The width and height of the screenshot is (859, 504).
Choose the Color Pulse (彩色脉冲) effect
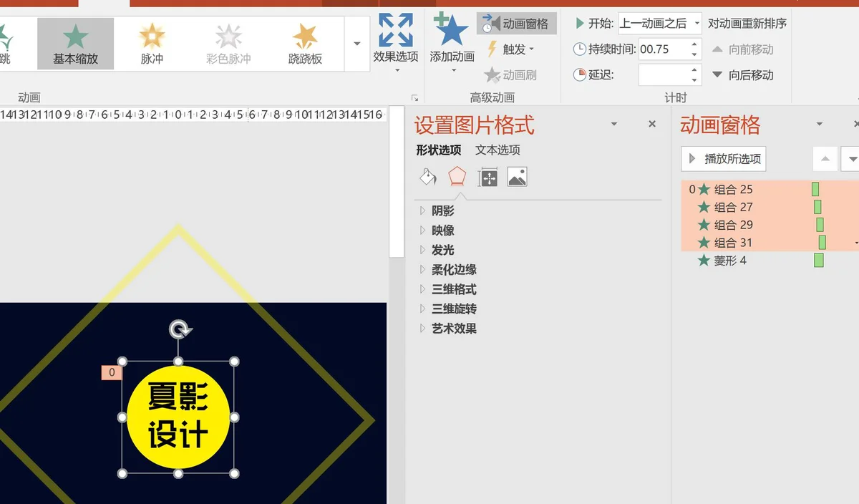(x=228, y=44)
